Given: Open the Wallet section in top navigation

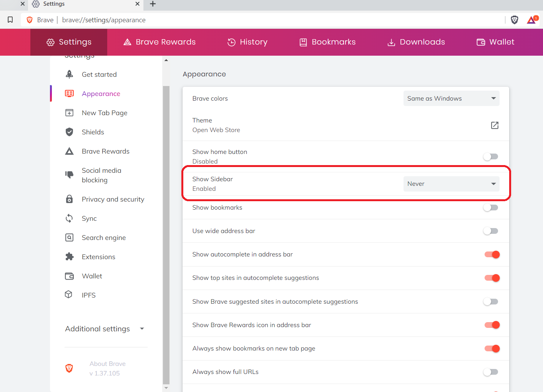Looking at the screenshot, I should pos(495,42).
